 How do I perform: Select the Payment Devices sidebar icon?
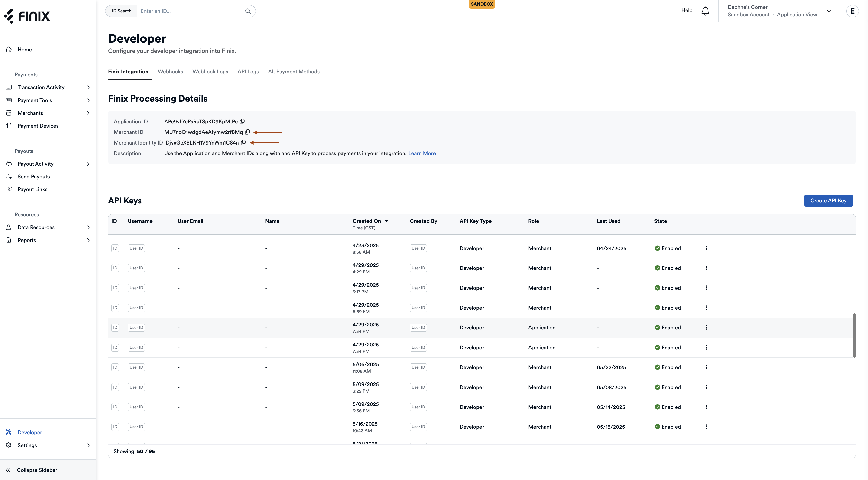(x=9, y=125)
